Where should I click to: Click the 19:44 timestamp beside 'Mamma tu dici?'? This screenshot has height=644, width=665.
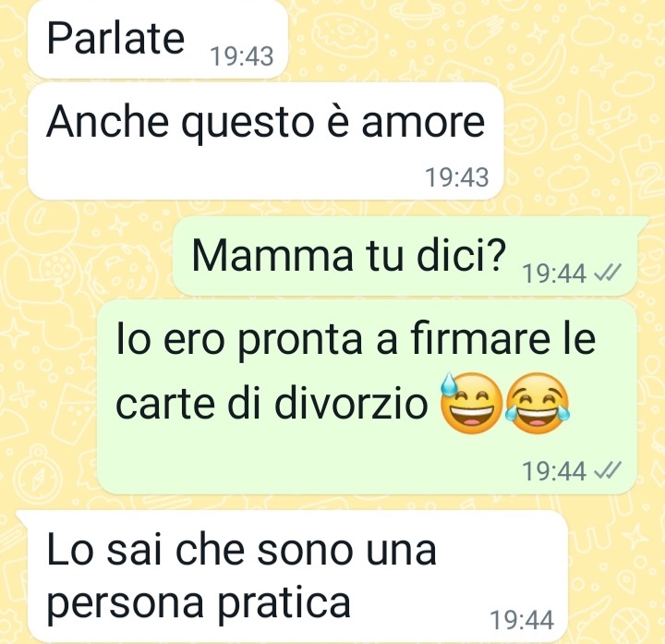click(x=555, y=273)
